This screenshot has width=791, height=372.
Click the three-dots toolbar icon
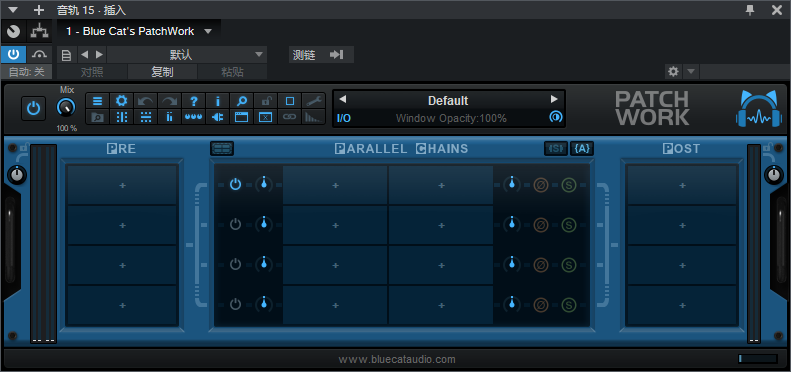coord(194,117)
